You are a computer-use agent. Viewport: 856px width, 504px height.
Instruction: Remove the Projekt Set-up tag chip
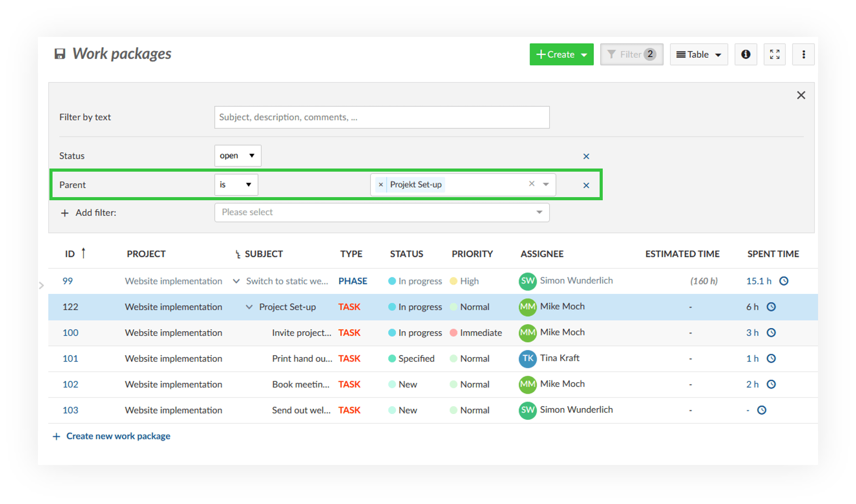coord(381,185)
